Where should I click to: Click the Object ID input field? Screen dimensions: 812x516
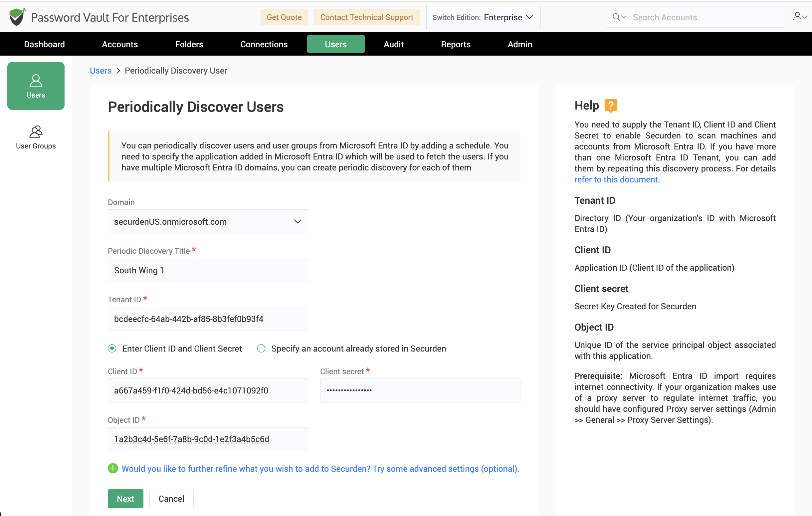pos(208,439)
